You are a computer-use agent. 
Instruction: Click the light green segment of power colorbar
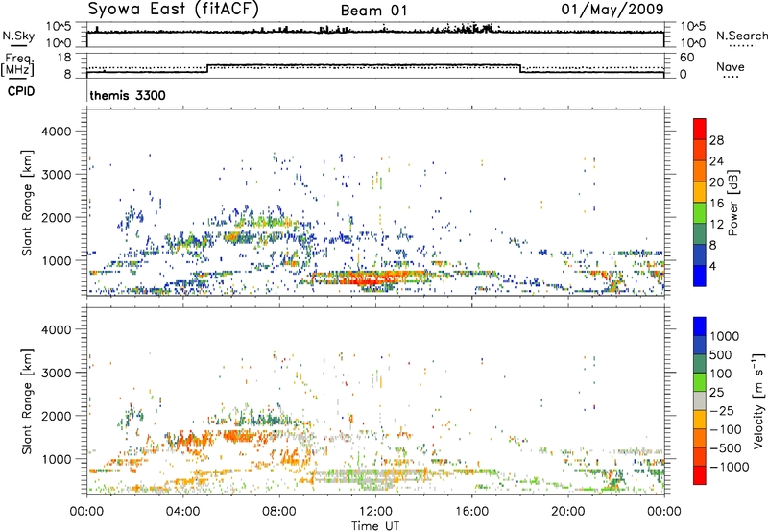[x=700, y=213]
